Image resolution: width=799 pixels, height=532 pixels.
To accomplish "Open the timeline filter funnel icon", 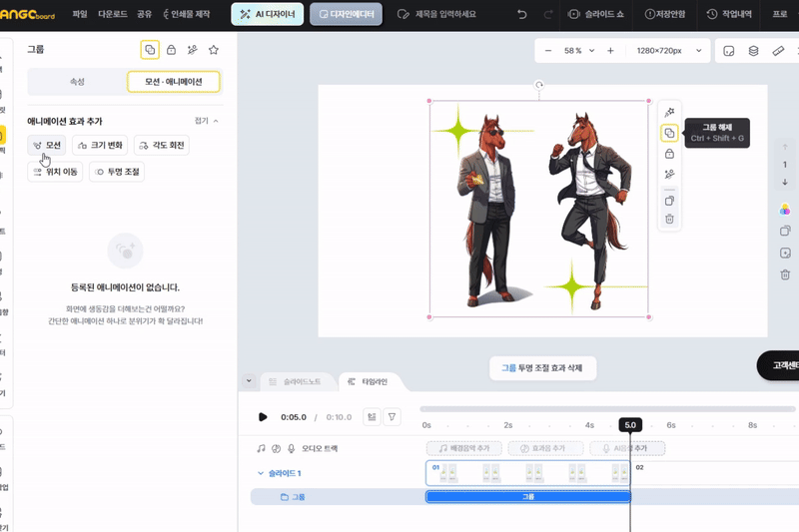I will coord(393,417).
